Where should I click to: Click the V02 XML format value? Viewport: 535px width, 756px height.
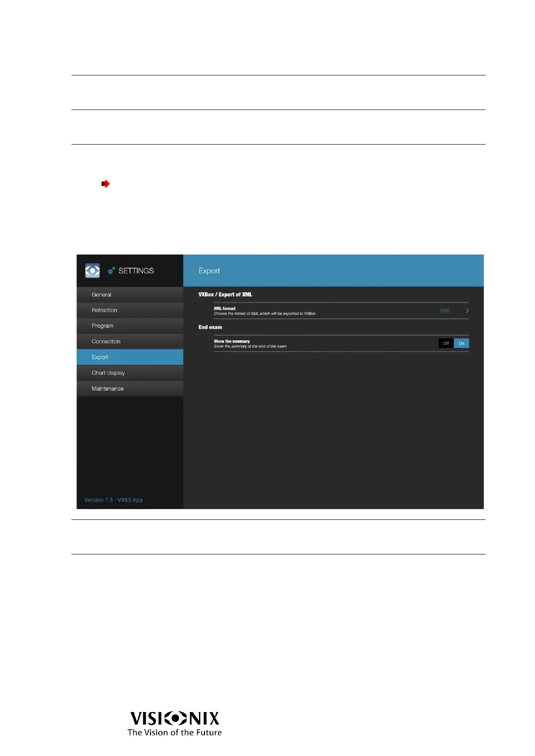[445, 311]
